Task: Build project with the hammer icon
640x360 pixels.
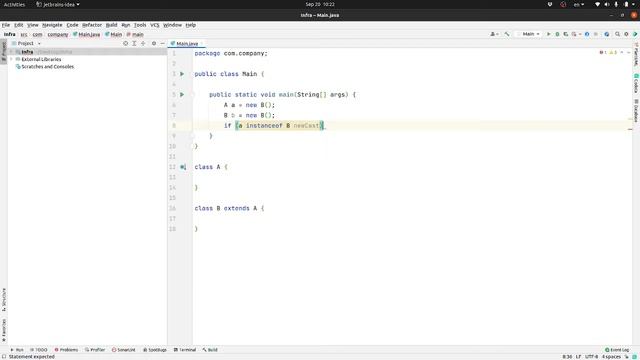Action: point(507,34)
